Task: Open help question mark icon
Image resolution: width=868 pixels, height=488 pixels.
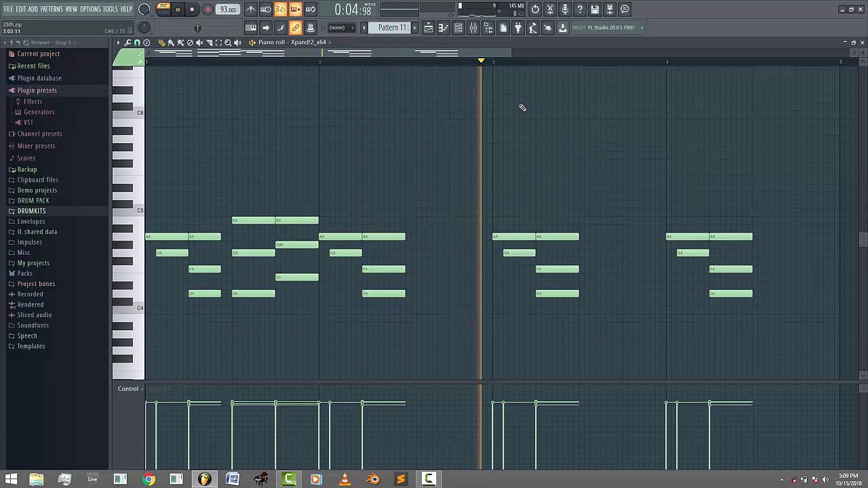Action: point(580,9)
